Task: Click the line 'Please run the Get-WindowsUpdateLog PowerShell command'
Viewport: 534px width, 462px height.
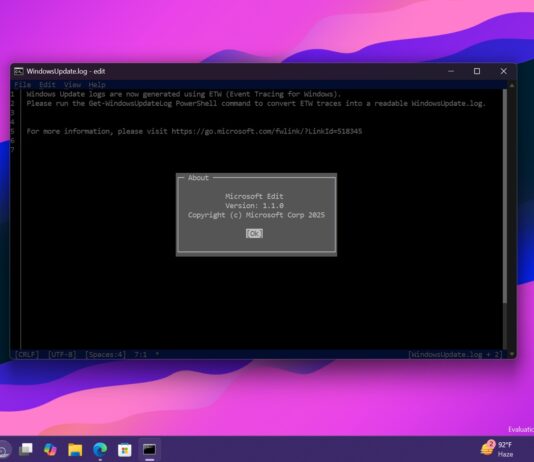Action: point(256,103)
